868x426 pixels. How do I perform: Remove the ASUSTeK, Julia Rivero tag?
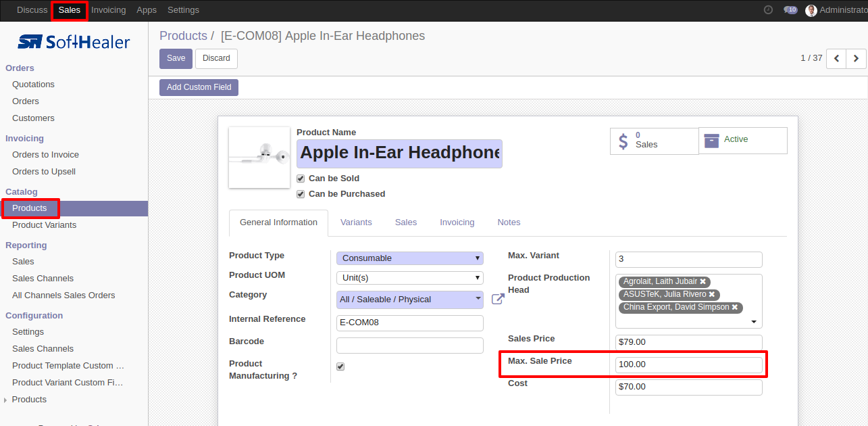click(x=712, y=295)
